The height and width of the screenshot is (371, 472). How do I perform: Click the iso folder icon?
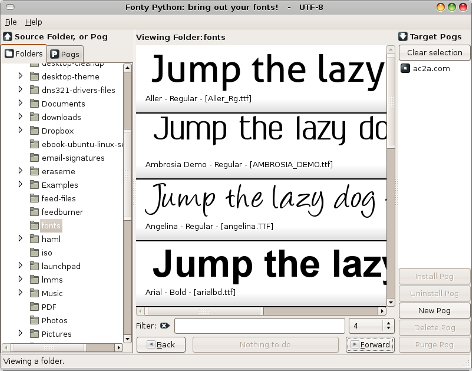[34, 252]
